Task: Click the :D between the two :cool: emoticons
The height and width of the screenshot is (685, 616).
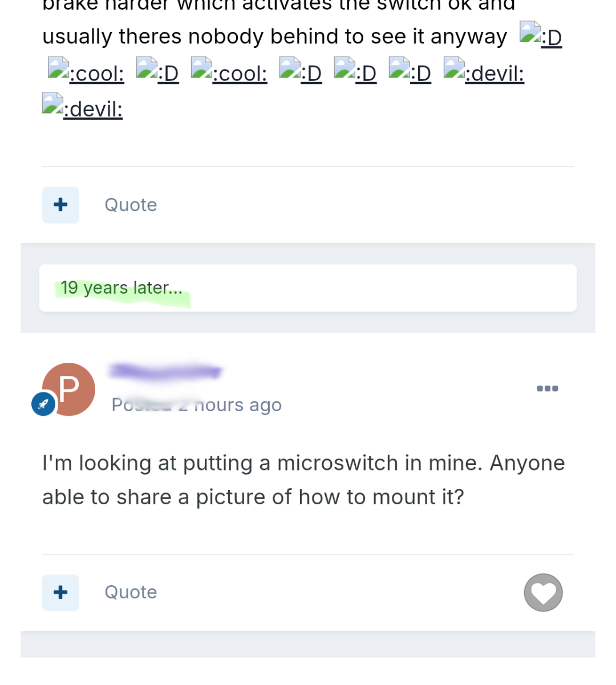Action: click(x=157, y=72)
